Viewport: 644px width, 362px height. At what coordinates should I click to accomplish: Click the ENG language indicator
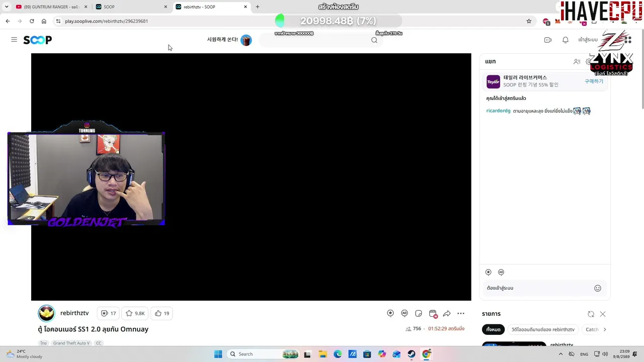coord(584,354)
